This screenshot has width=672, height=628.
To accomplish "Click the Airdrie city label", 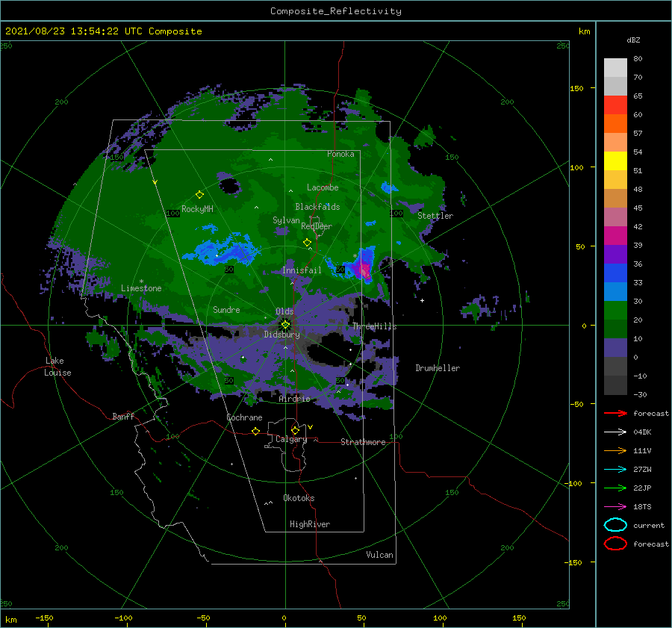I will tap(294, 399).
